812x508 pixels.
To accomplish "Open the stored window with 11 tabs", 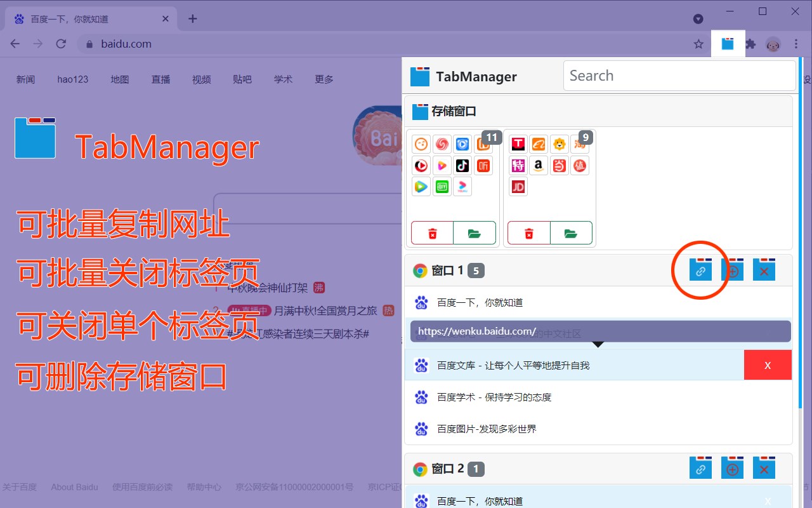I will click(475, 233).
